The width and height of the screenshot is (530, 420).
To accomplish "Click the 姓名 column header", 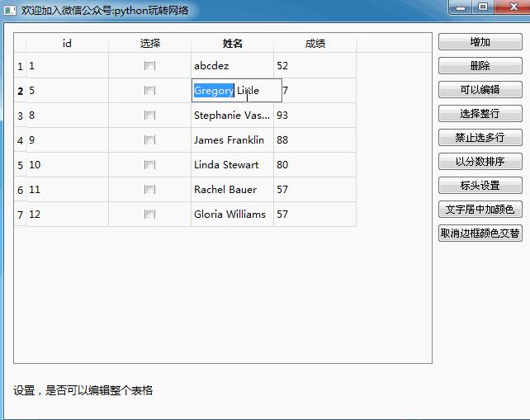I will pos(233,43).
